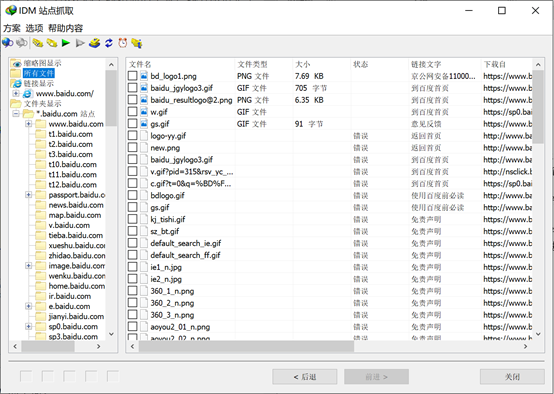Click the yellow site tree toolbar icon

[x=137, y=43]
